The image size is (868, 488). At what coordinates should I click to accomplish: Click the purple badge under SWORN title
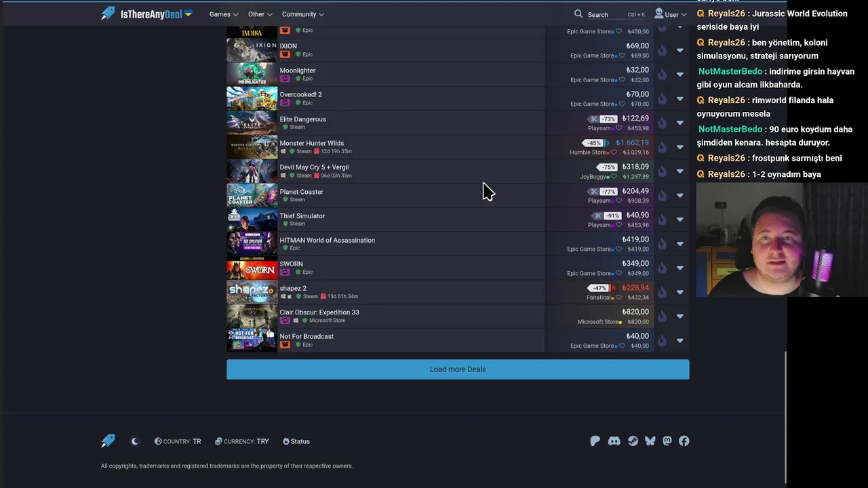285,272
